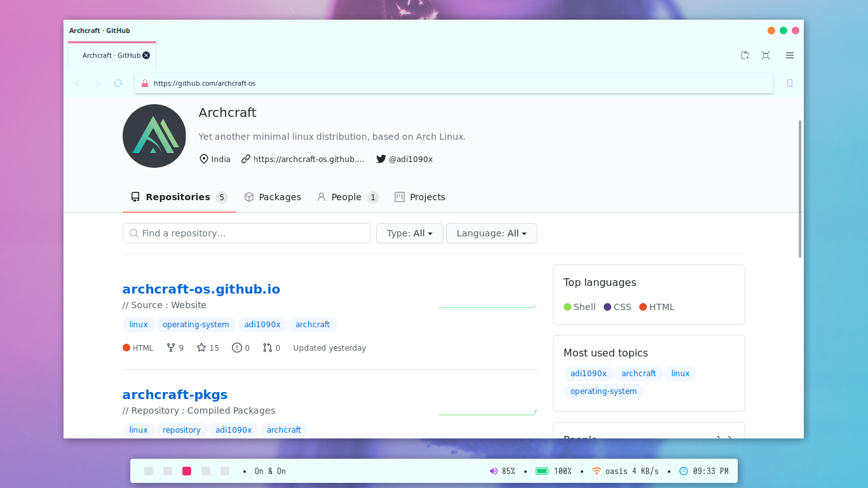The width and height of the screenshot is (868, 488).
Task: Click the clock icon in panel
Action: click(x=684, y=471)
